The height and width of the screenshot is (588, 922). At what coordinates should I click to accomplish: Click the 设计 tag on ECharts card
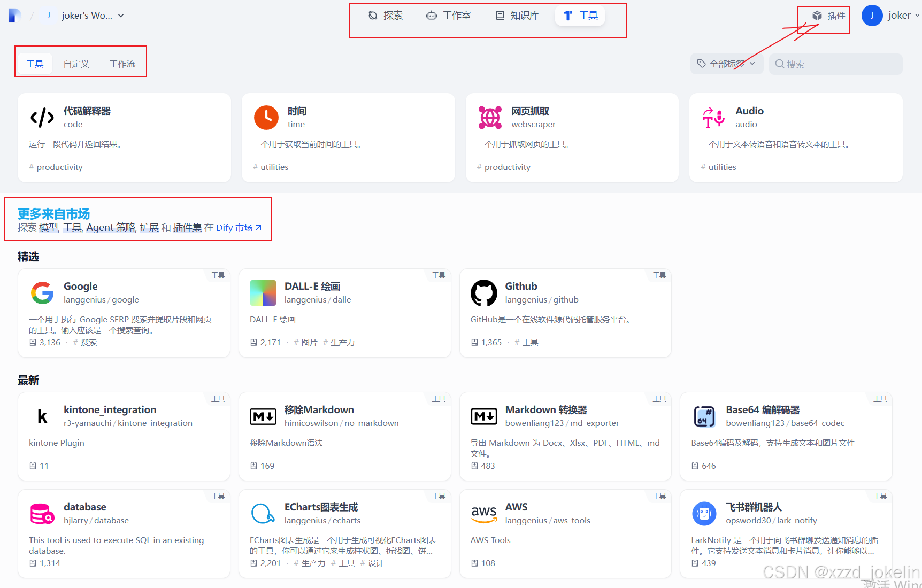coord(372,563)
